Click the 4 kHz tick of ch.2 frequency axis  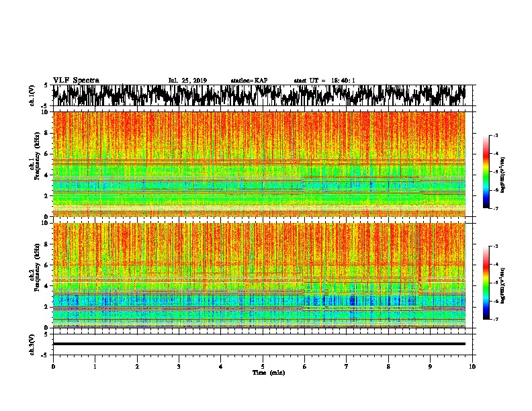(x=48, y=286)
